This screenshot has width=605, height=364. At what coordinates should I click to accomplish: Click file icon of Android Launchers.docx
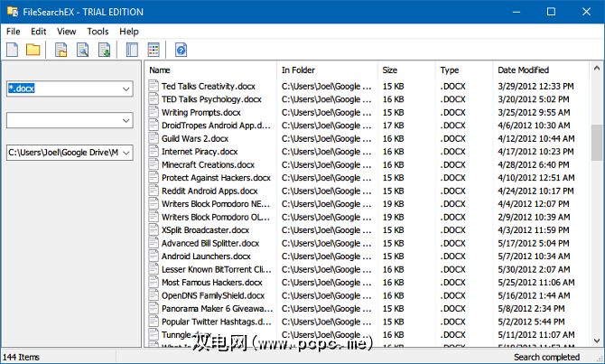click(154, 256)
